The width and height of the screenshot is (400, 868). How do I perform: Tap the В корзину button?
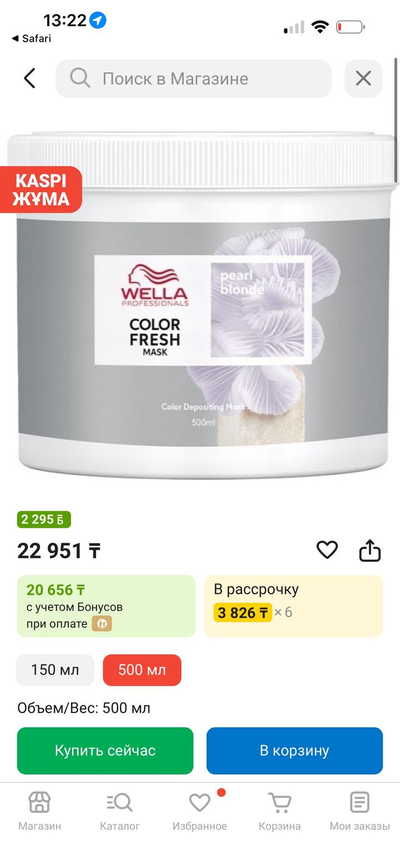(x=294, y=751)
